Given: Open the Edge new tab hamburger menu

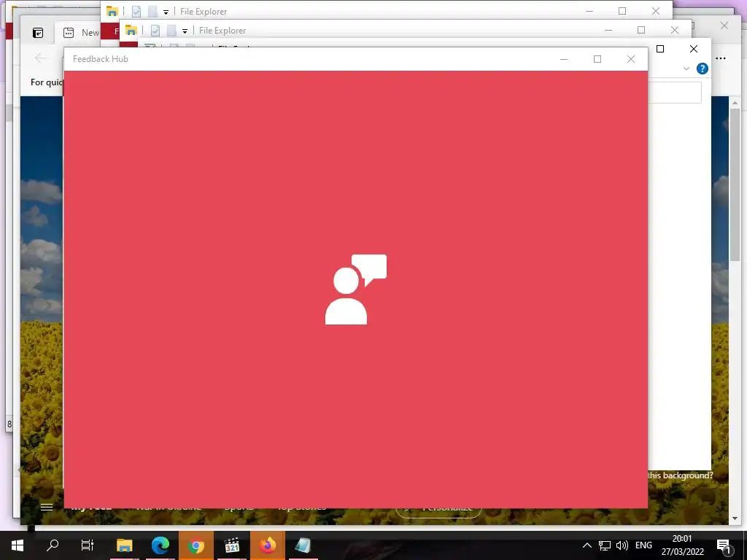Looking at the screenshot, I should (47, 507).
